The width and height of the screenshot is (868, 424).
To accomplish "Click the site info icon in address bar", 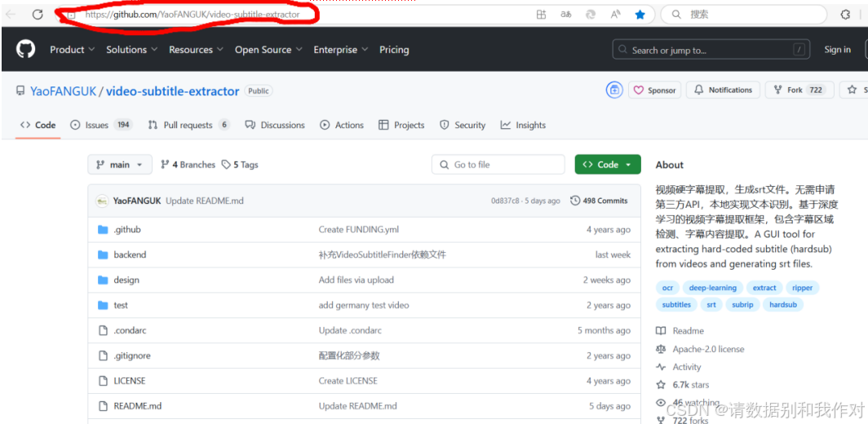I will click(x=71, y=15).
